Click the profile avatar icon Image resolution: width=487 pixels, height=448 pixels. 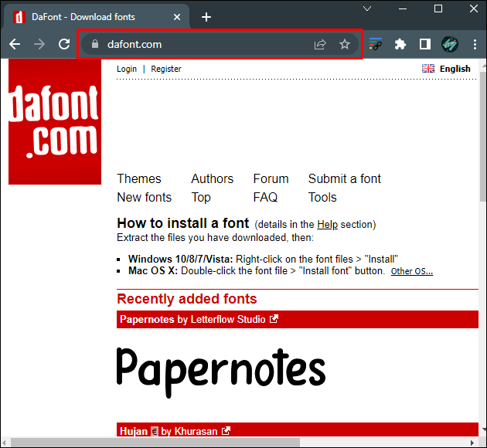[x=450, y=45]
